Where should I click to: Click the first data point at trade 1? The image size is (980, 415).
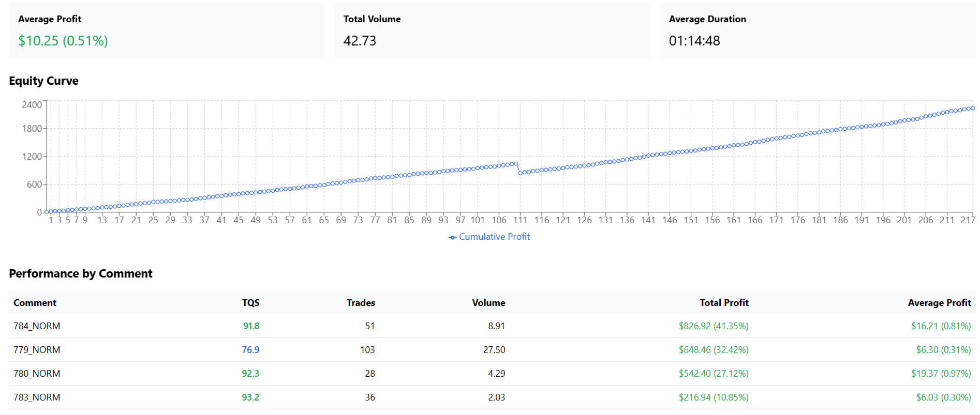click(x=47, y=212)
